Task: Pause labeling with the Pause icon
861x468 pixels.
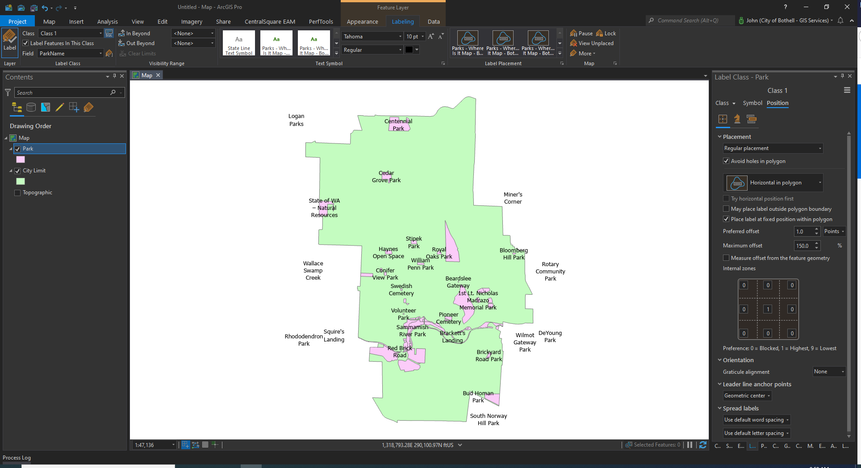Action: [573, 34]
